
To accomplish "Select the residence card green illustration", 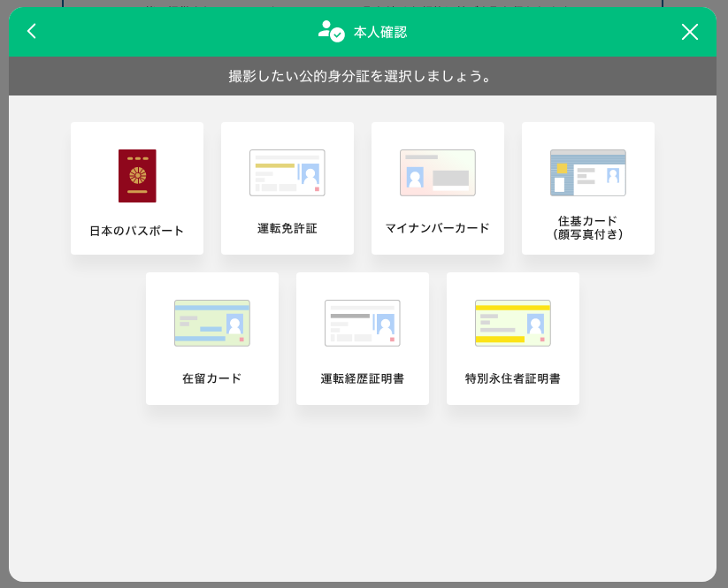I will pos(212,323).
